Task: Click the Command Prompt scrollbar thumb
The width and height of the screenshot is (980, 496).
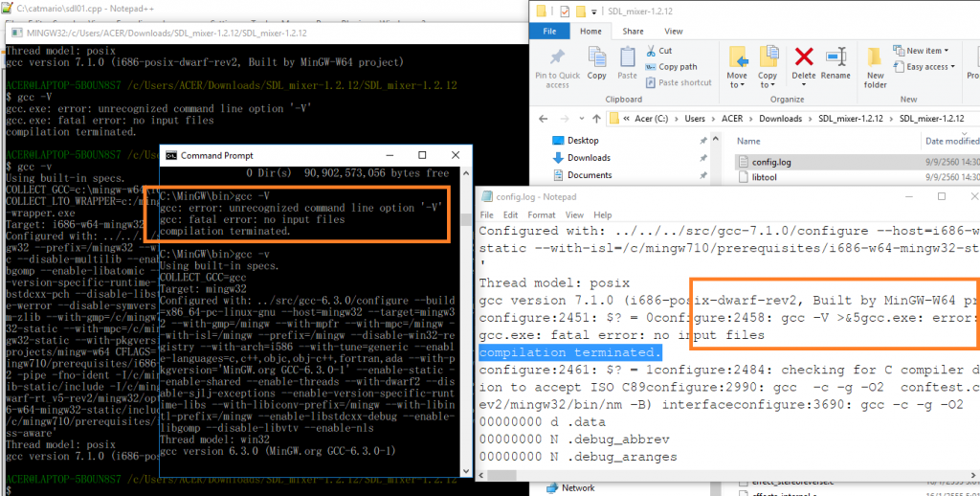Action: [x=466, y=220]
